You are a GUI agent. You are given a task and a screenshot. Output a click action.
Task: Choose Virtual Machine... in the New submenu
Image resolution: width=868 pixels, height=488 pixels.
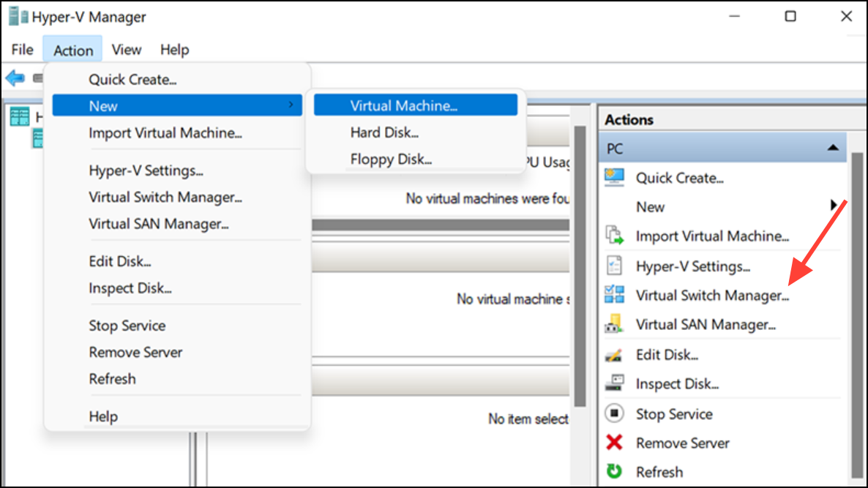pyautogui.click(x=415, y=105)
